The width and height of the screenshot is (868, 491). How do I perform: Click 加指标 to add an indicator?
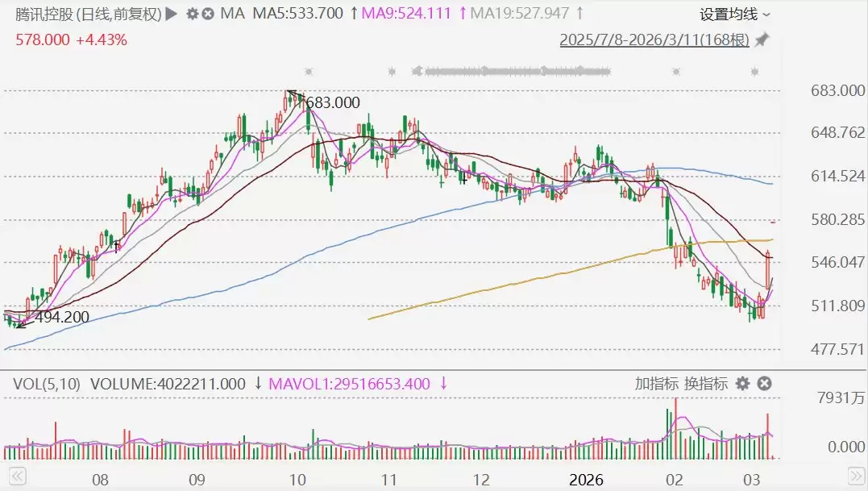(x=656, y=384)
